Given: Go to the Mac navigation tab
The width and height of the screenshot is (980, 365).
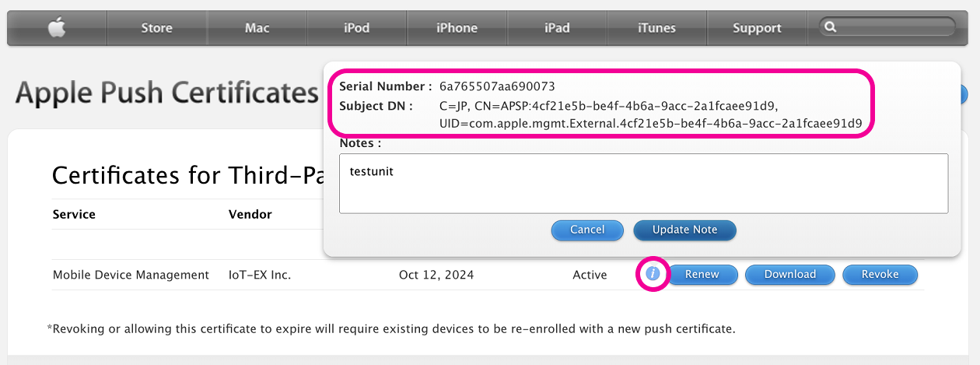Looking at the screenshot, I should (257, 28).
